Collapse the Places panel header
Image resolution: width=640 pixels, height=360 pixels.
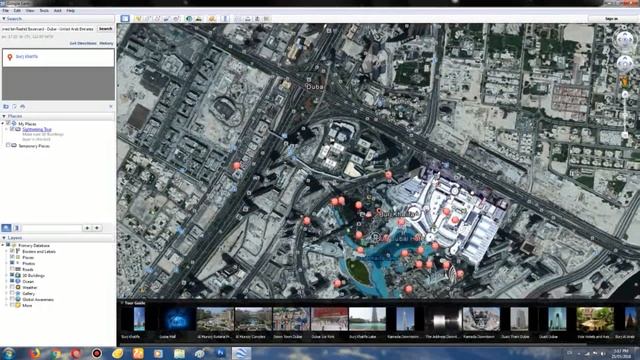4,116
